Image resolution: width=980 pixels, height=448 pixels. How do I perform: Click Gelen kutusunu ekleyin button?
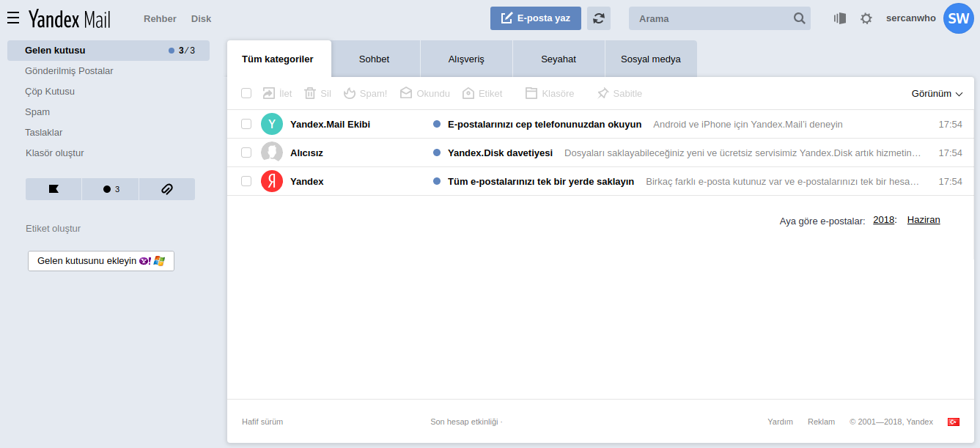click(101, 261)
